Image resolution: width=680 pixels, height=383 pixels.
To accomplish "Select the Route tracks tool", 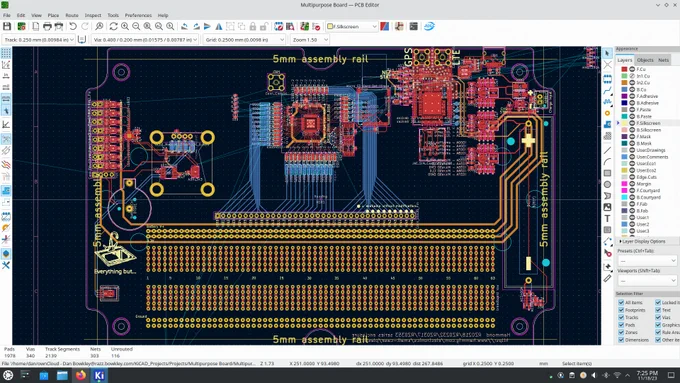I will (607, 90).
